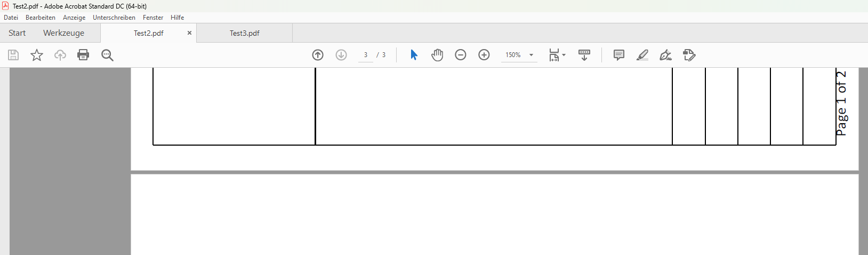
Task: Zoom in with the plus icon
Action: coord(484,55)
